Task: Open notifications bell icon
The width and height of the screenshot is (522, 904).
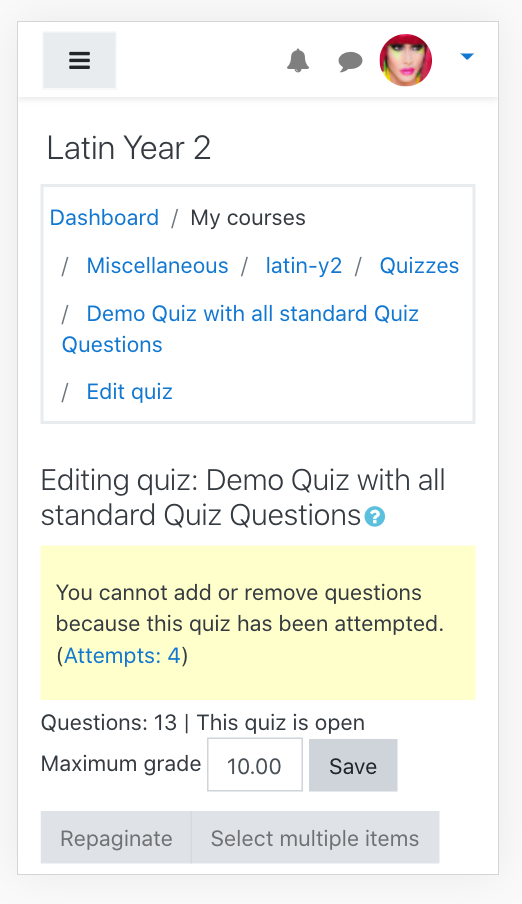Action: pyautogui.click(x=298, y=61)
